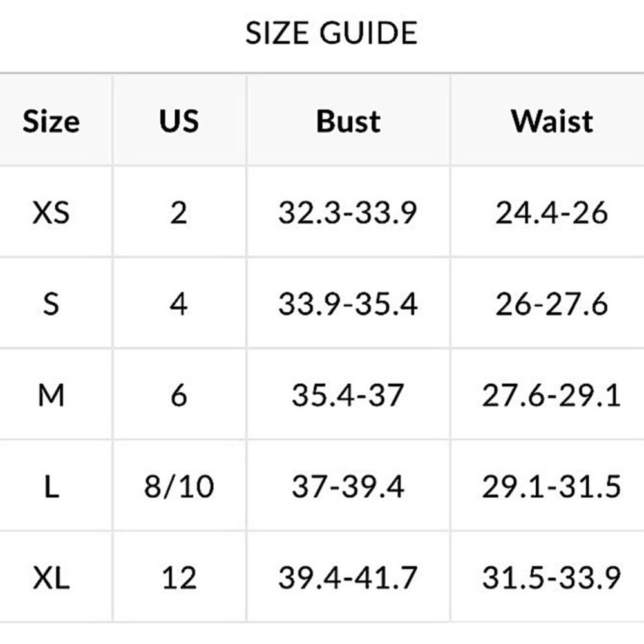Screen dimensions: 644x644
Task: Select waist measurement 26-27.6
Action: coord(552,304)
